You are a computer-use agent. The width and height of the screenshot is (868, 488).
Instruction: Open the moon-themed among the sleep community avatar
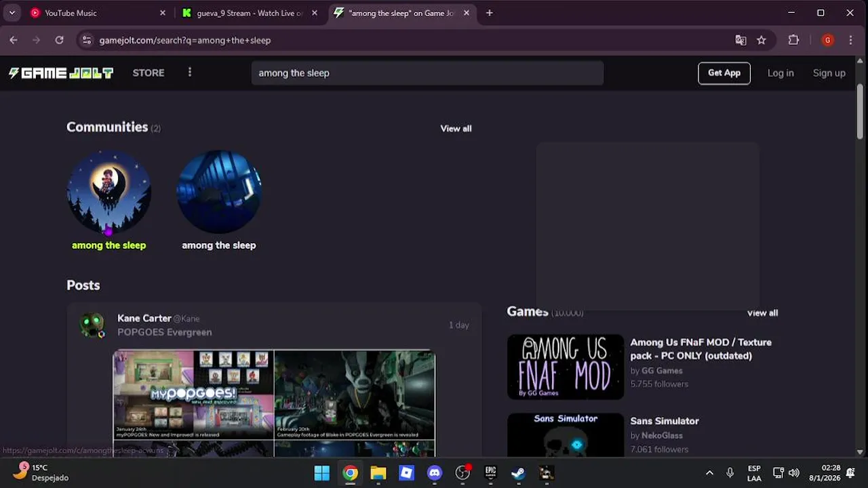(109, 192)
